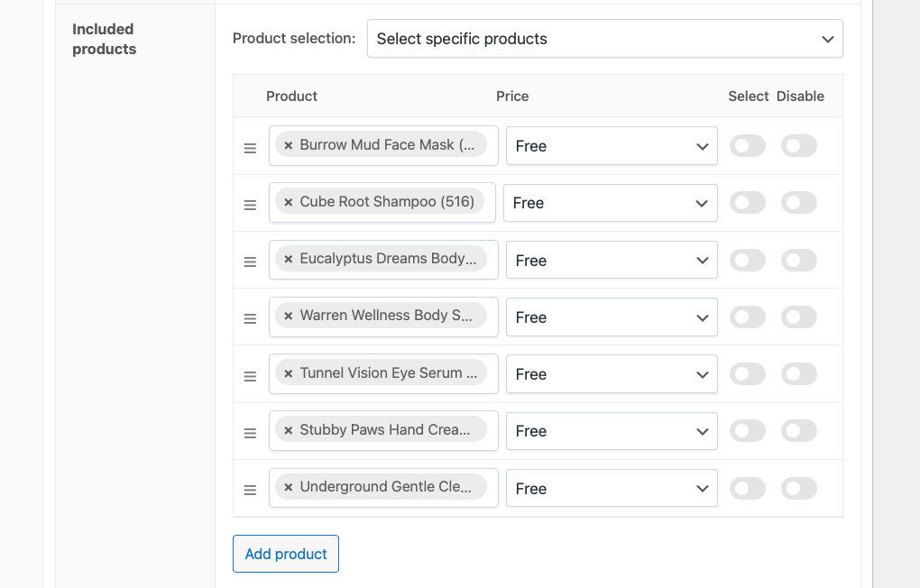The width and height of the screenshot is (920, 588).
Task: Expand price dropdown for Stubby Paws Hand Cream
Action: point(612,431)
